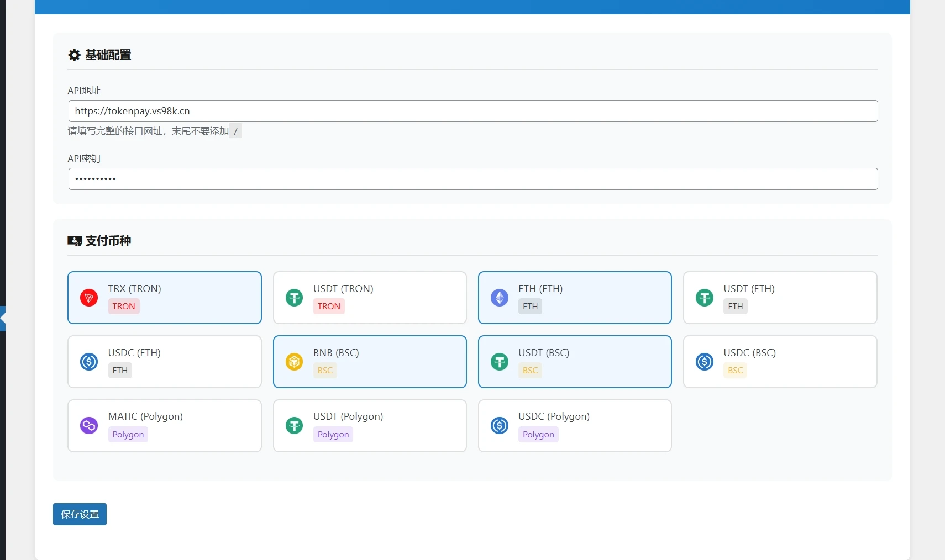Click the red TRON logo icon
Screen dimensions: 945x560
point(89,298)
